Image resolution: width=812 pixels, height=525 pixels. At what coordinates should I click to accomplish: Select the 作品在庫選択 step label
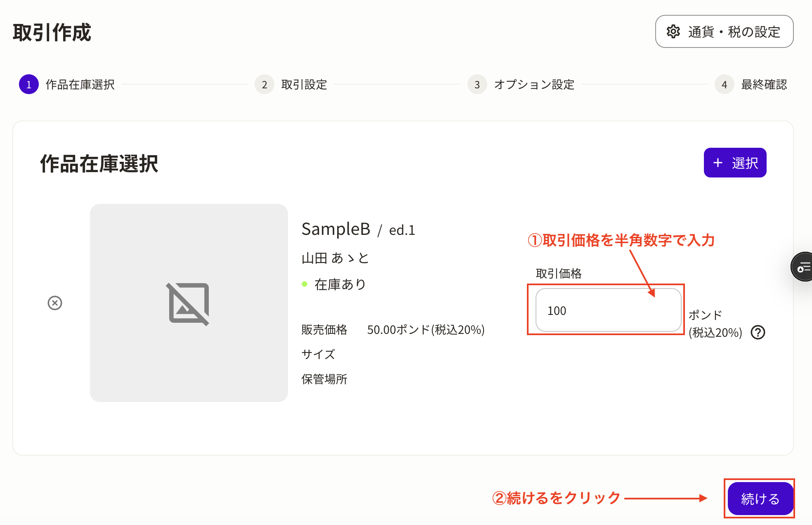click(81, 85)
